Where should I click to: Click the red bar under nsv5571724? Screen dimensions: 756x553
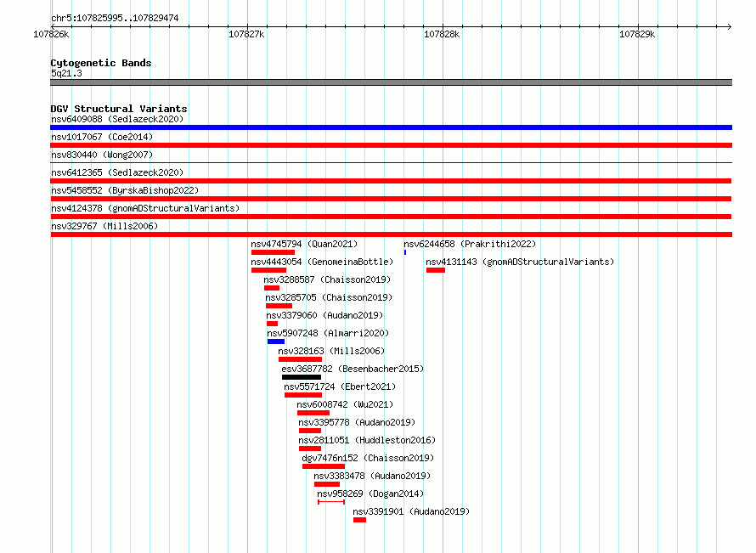303,395
